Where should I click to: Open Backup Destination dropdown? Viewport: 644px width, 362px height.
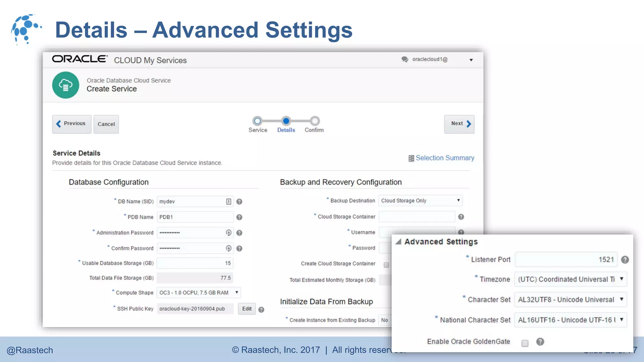[420, 200]
